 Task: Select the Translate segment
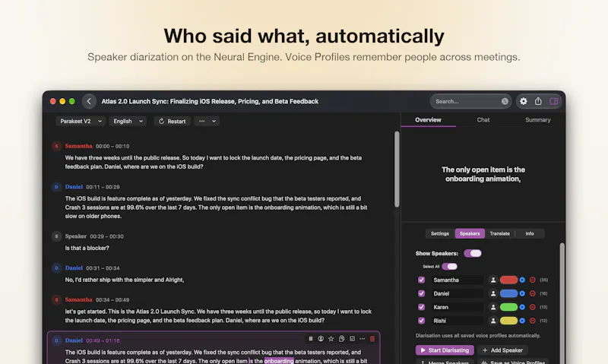tap(499, 233)
